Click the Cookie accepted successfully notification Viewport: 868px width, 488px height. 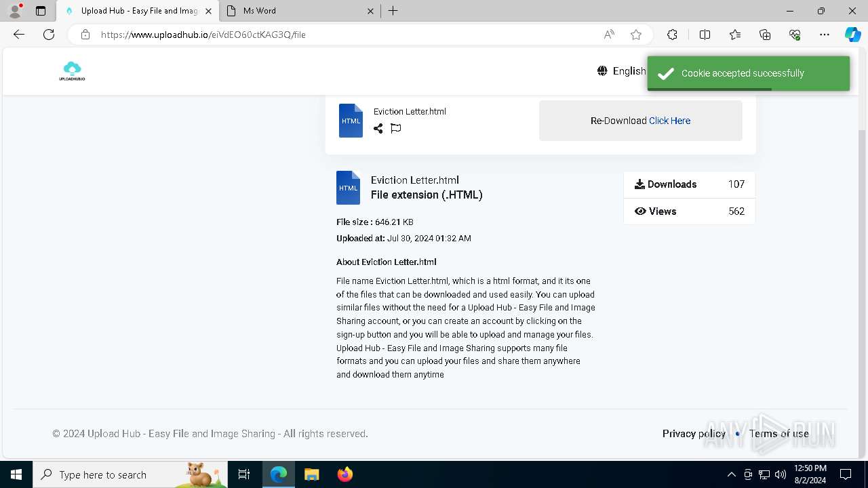tap(749, 73)
